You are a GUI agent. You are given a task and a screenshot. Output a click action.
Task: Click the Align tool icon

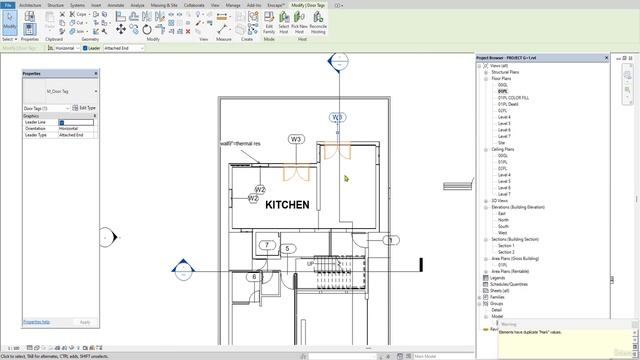[x=120, y=17]
